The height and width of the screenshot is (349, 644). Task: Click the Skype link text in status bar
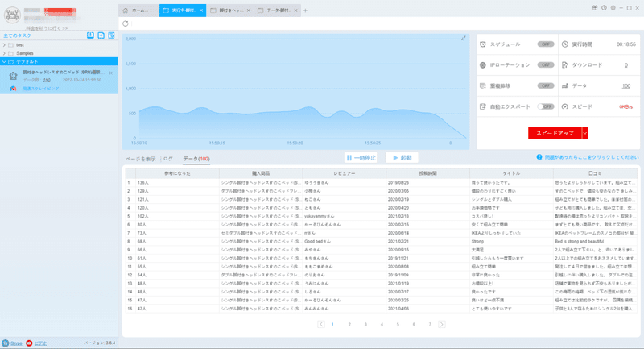coord(16,343)
